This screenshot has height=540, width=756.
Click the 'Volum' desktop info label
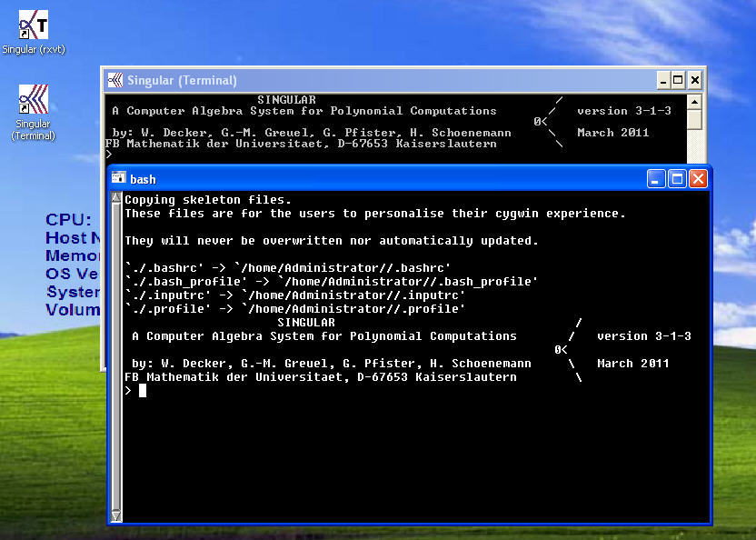pos(73,310)
